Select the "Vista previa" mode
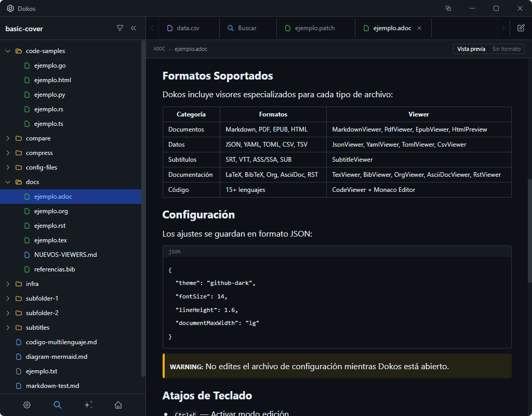 coord(471,48)
